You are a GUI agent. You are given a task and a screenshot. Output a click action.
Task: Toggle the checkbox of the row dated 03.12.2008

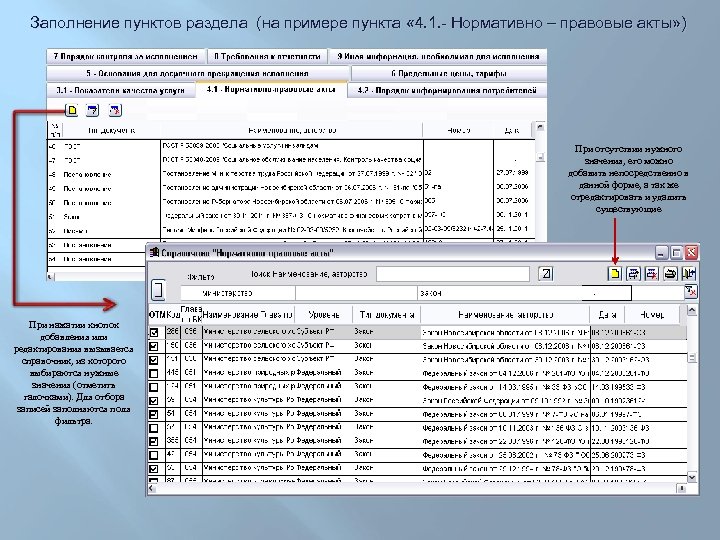click(154, 346)
